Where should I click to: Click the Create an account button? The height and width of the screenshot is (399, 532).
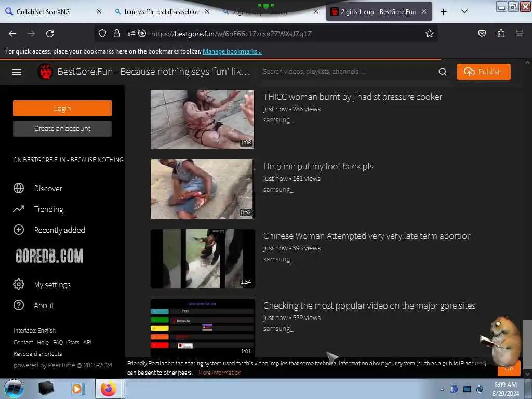tap(62, 129)
